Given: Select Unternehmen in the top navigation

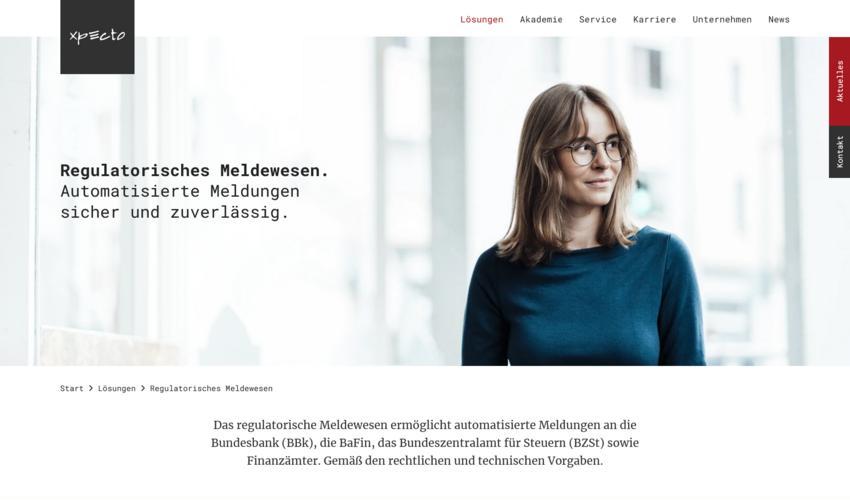Looking at the screenshot, I should coord(722,20).
